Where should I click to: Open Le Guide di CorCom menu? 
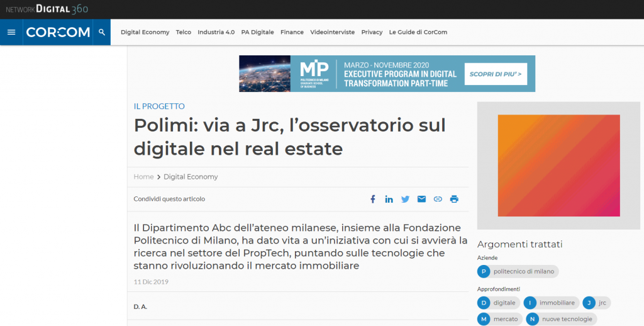418,32
